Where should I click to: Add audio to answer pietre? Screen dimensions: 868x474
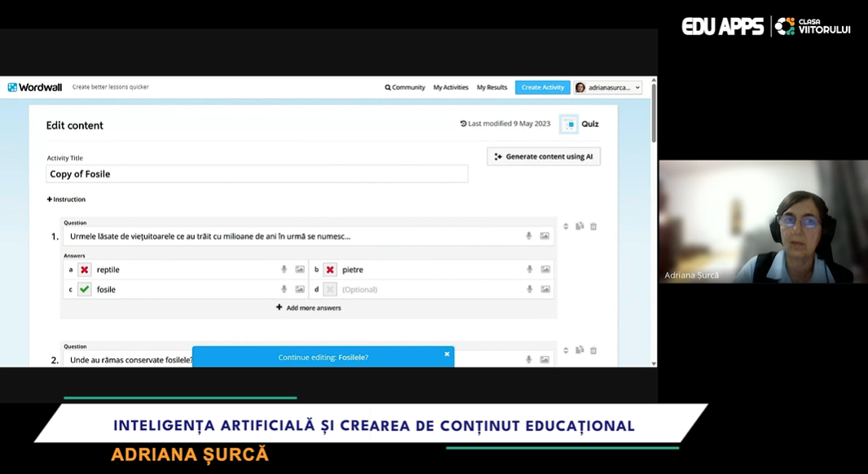(x=530, y=270)
